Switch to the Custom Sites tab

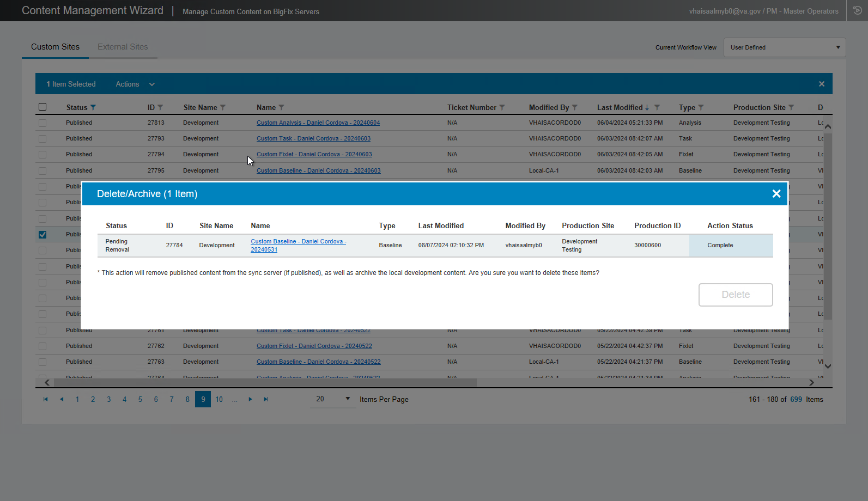[55, 47]
